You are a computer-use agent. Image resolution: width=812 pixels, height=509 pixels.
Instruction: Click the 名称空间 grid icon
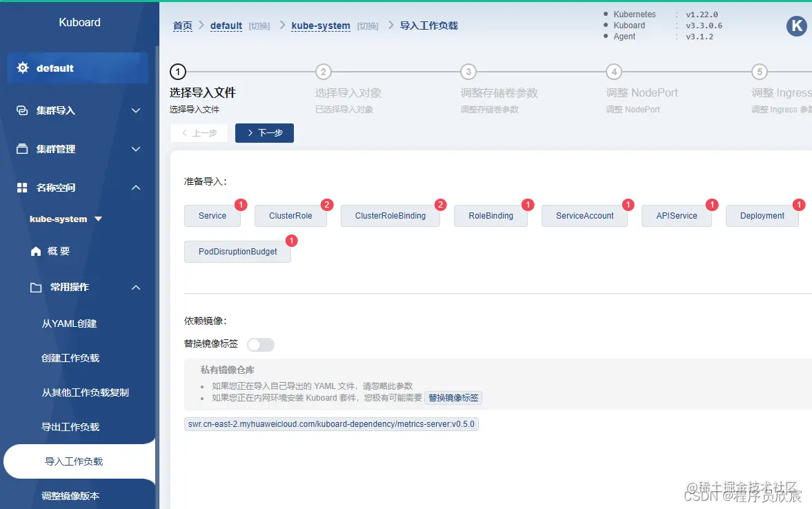coord(22,188)
